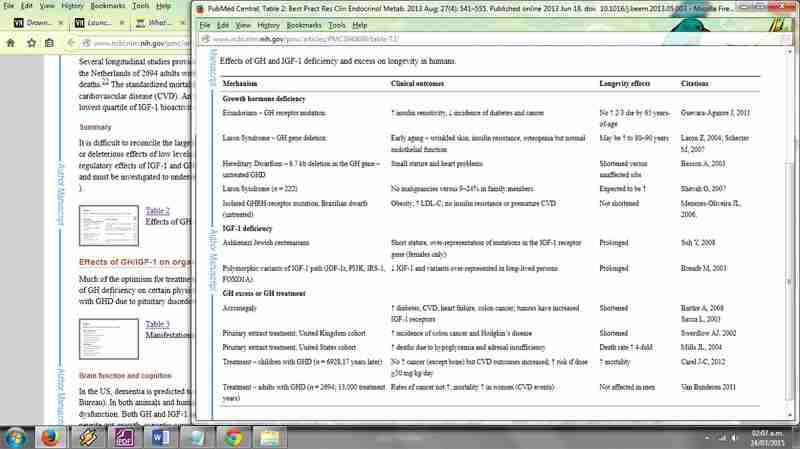This screenshot has height=449, width=800.
Task: Go back with the background window's arrow
Action: click(71, 43)
